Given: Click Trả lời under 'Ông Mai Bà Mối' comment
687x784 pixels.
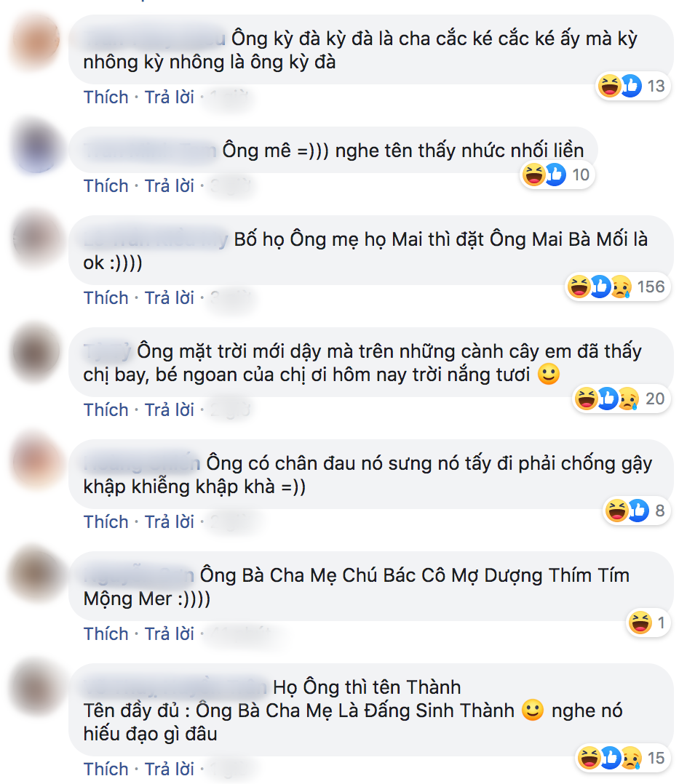Looking at the screenshot, I should (169, 298).
